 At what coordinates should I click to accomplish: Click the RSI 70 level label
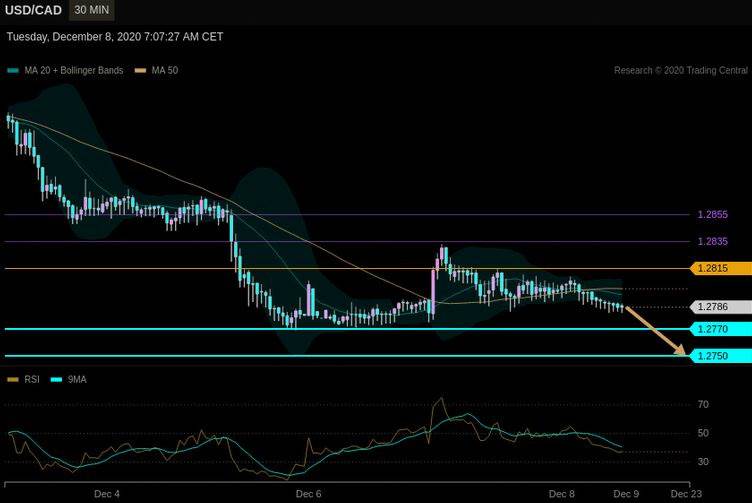pyautogui.click(x=703, y=405)
